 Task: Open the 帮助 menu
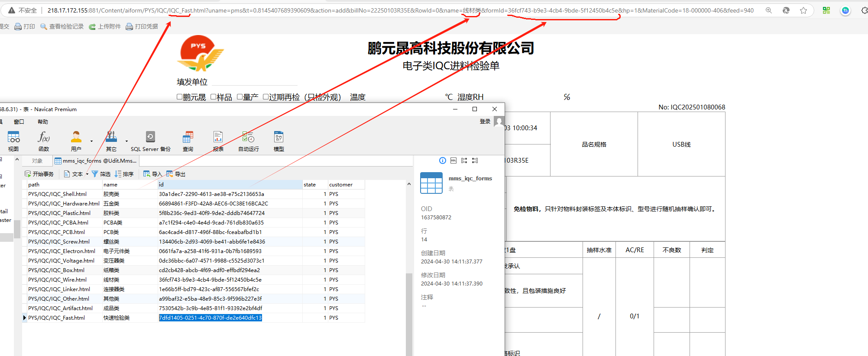43,122
